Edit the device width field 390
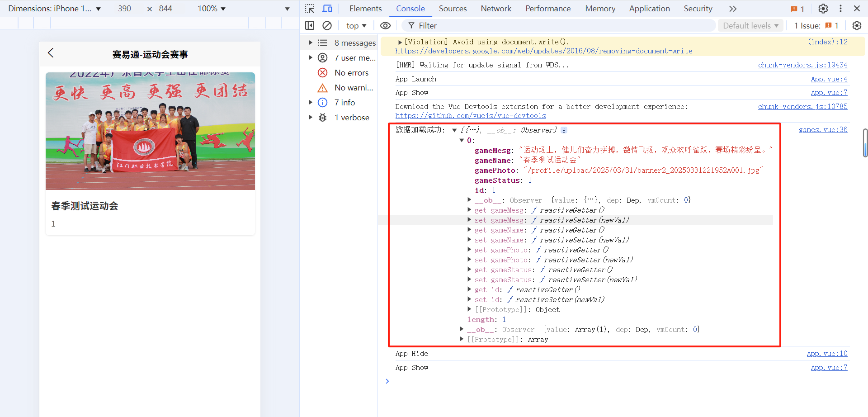 click(125, 9)
